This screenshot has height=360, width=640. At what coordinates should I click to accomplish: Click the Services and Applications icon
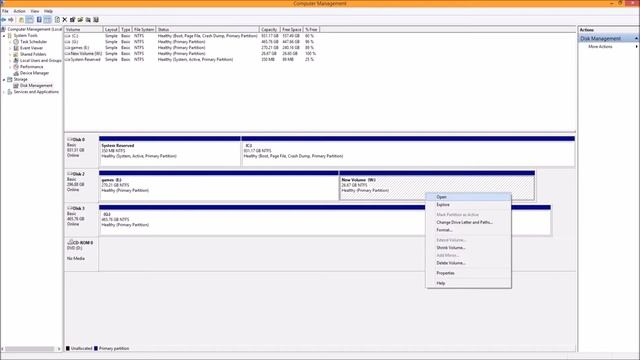click(x=10, y=92)
